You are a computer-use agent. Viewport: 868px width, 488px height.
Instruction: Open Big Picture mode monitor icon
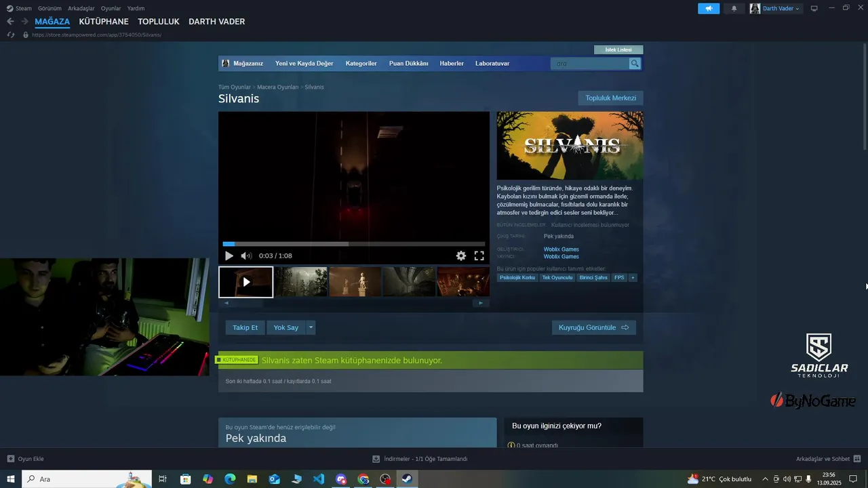[x=814, y=9]
